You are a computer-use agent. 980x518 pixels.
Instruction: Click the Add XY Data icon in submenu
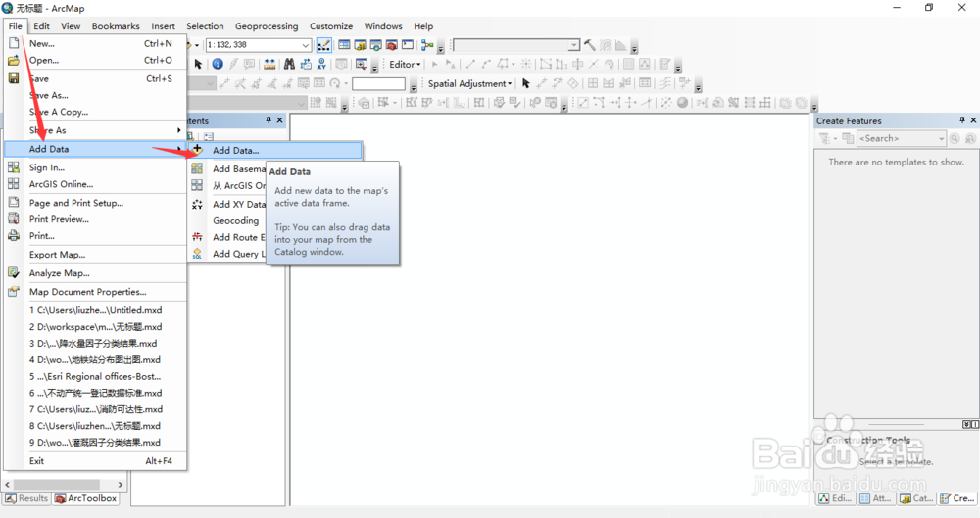(x=197, y=204)
